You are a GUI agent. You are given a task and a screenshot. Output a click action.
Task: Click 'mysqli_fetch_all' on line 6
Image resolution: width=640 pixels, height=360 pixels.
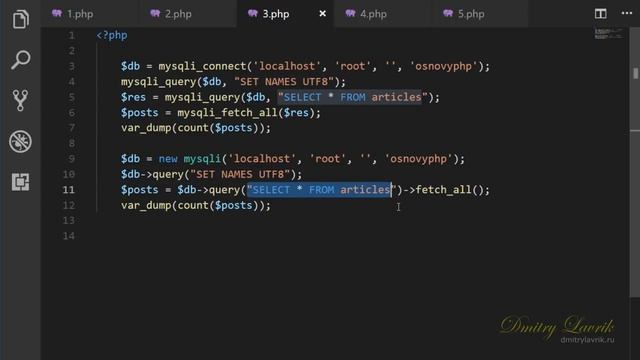(227, 113)
